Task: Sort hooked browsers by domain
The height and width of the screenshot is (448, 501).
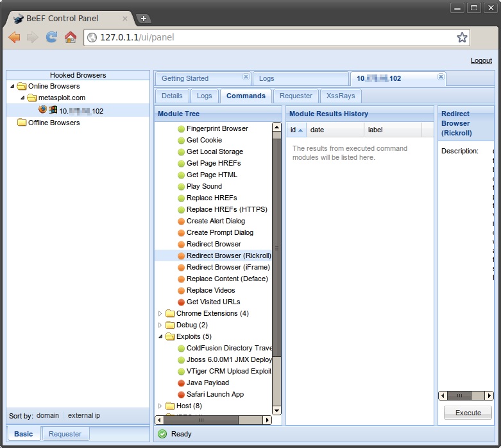Action: (47, 415)
